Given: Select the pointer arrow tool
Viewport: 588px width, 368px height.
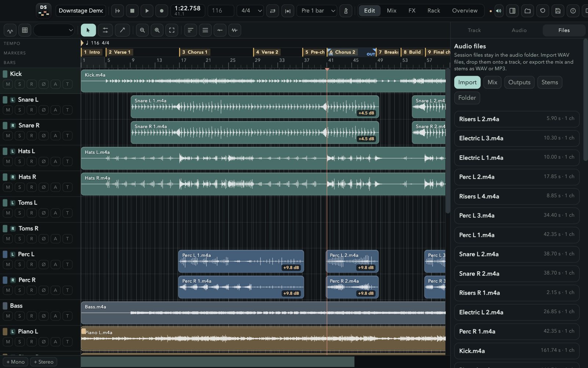Looking at the screenshot, I should (88, 30).
